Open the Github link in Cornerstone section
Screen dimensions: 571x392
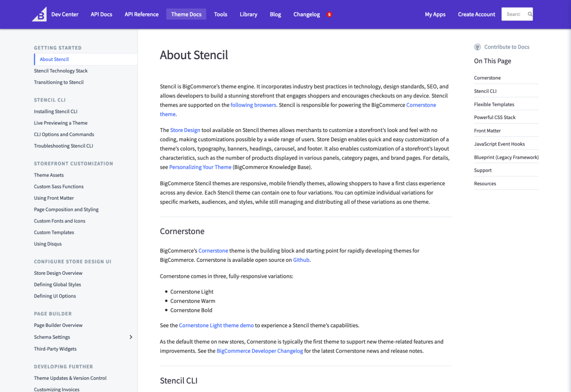301,260
